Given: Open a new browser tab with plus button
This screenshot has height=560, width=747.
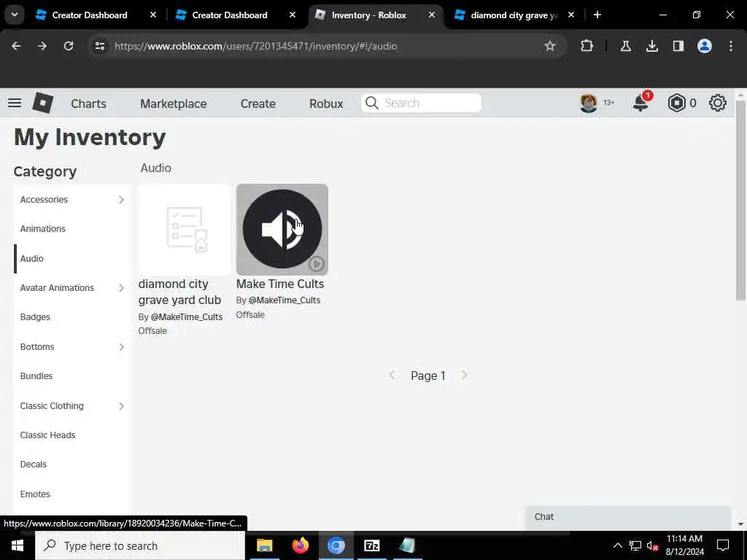Looking at the screenshot, I should point(597,15).
